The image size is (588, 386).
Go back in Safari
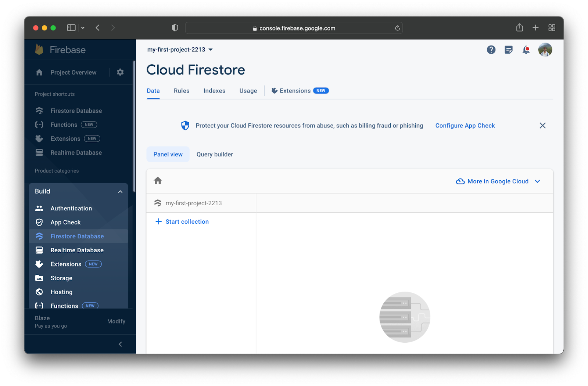coord(97,28)
